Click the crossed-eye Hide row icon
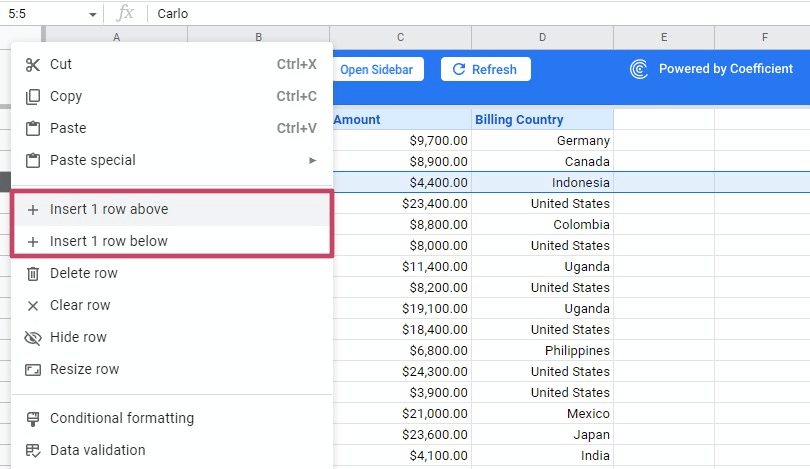 click(33, 338)
